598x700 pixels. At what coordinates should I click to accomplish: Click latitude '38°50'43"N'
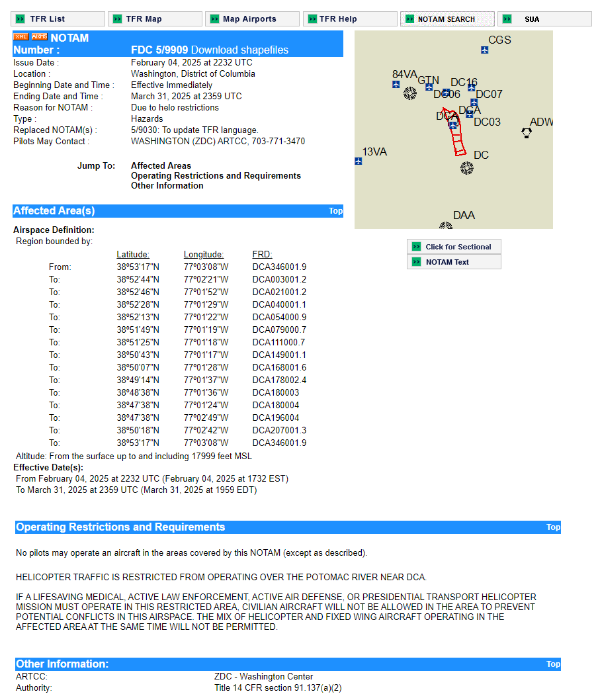[138, 355]
